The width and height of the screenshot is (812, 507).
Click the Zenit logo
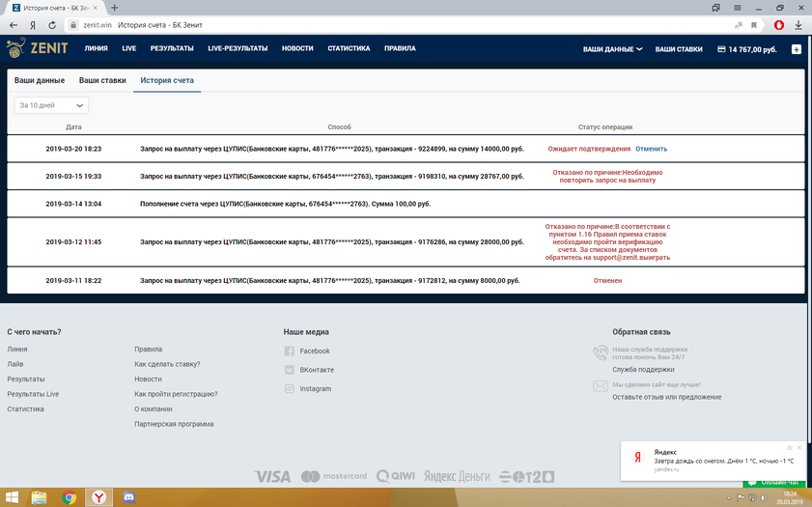click(x=37, y=48)
